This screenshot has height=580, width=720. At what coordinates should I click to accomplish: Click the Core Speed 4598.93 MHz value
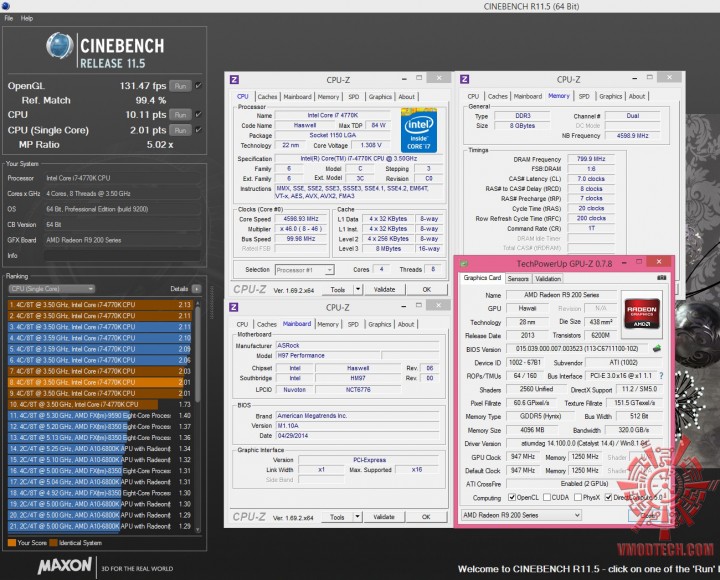pos(301,219)
